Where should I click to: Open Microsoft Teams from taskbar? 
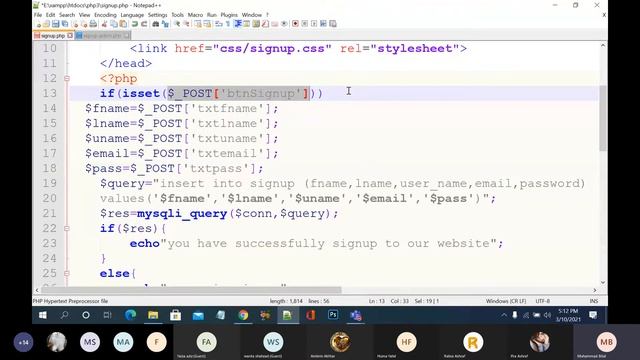point(356,315)
